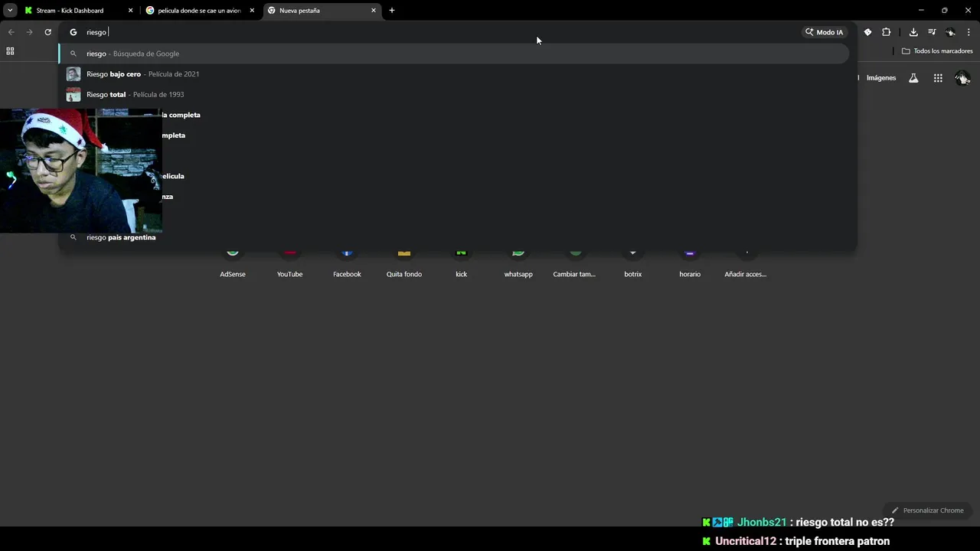980x551 pixels.
Task: Click the search icon beside 'riesgo pais argentina'
Action: [73, 237]
